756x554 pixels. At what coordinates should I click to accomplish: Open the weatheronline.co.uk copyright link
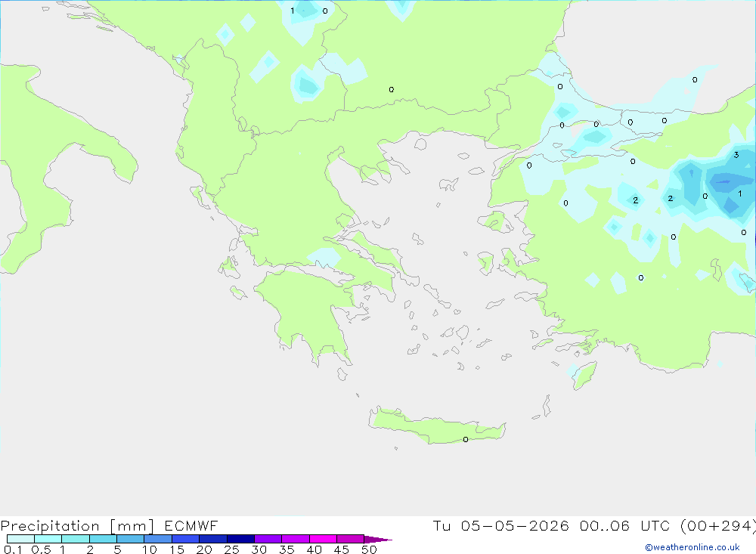click(692, 547)
